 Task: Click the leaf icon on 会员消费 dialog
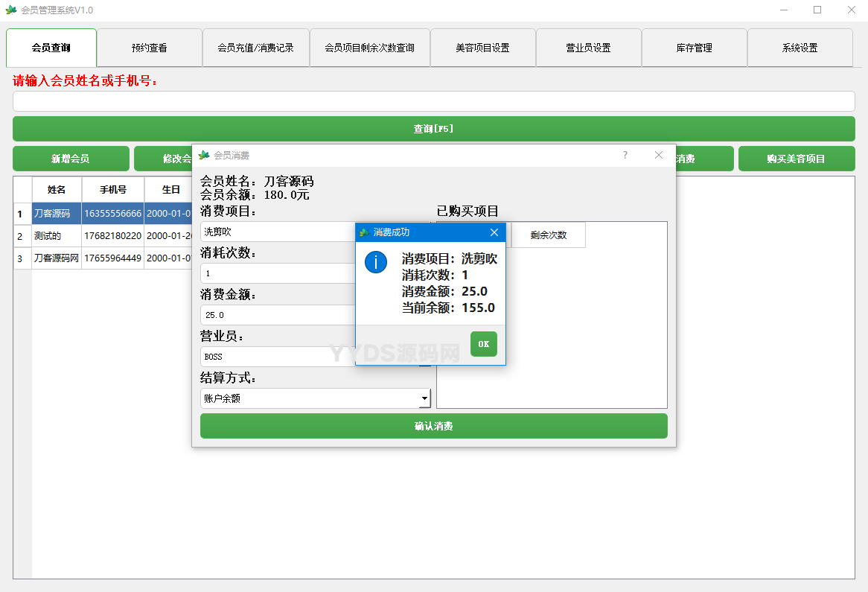pos(203,155)
